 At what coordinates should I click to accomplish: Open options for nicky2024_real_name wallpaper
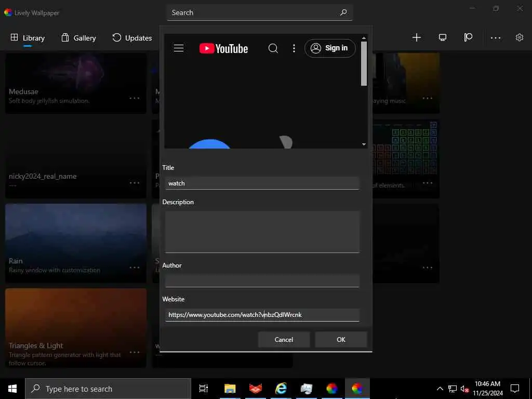click(135, 183)
